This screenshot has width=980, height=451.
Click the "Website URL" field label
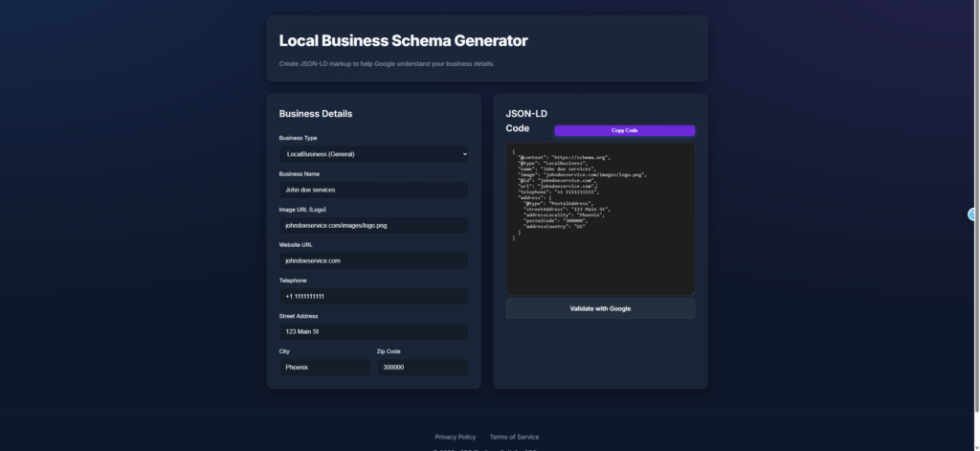click(x=296, y=245)
